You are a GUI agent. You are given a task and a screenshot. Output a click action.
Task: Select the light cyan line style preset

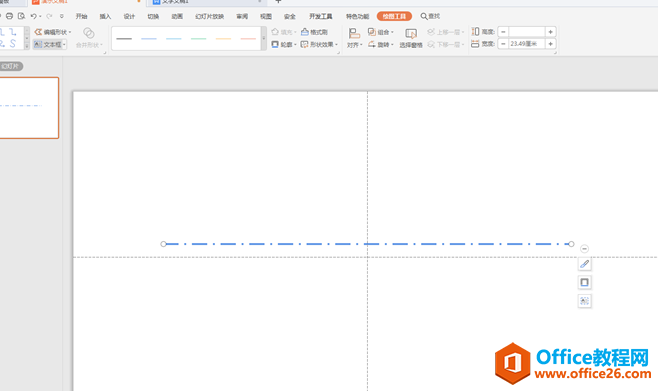click(x=174, y=39)
